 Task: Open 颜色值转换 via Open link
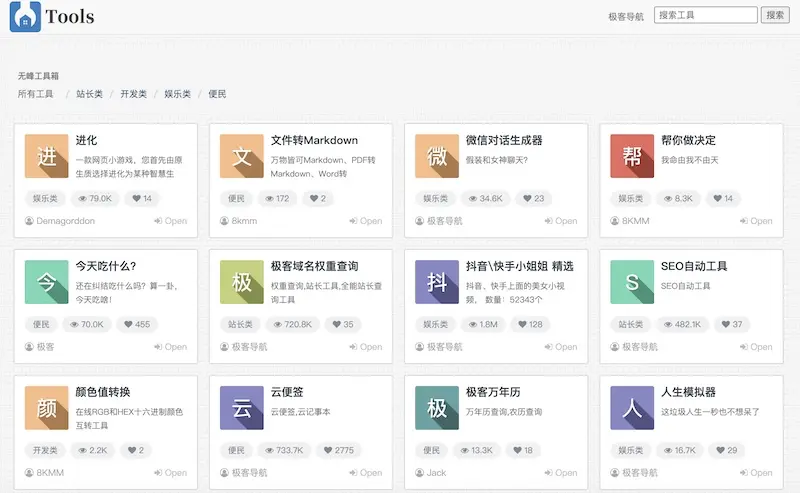[170, 473]
